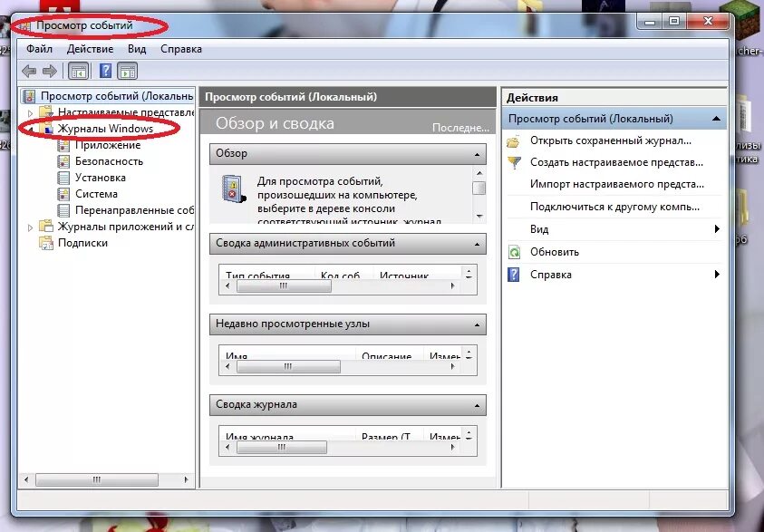
Task: Click the Приложение log icon
Action: [x=63, y=145]
